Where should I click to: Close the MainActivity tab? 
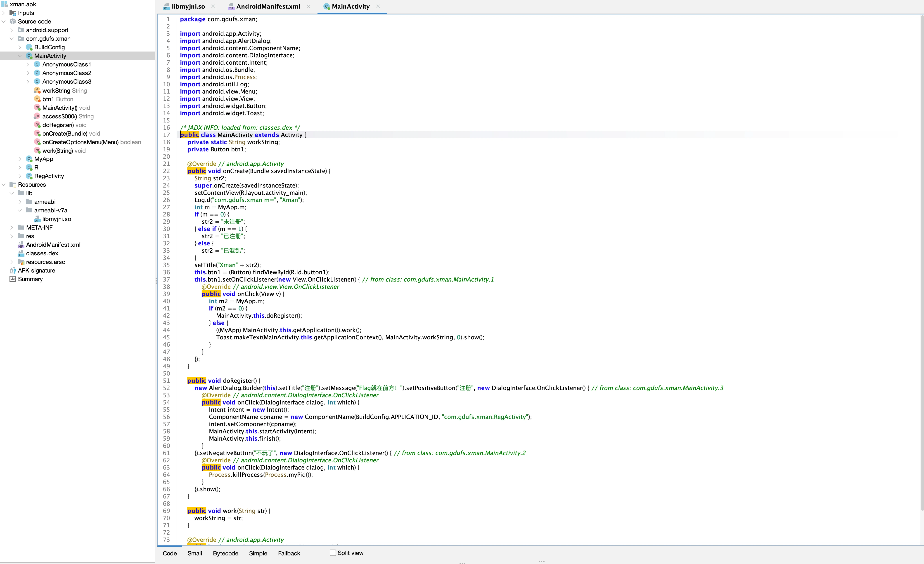[378, 6]
